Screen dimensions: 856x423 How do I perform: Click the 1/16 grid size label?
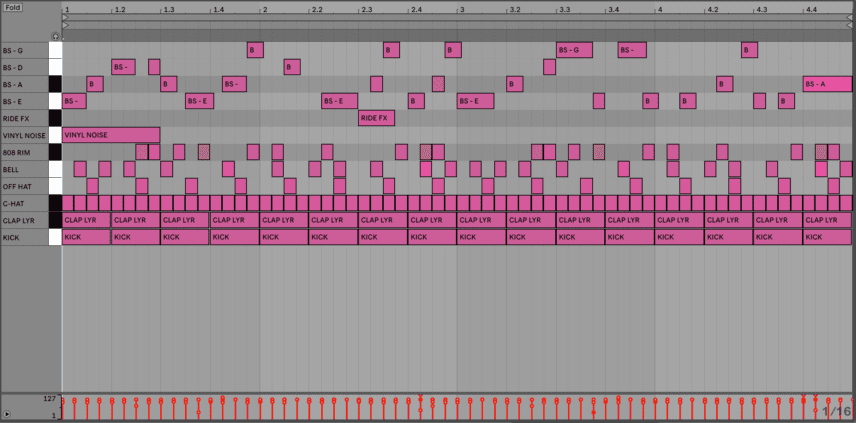[x=836, y=411]
